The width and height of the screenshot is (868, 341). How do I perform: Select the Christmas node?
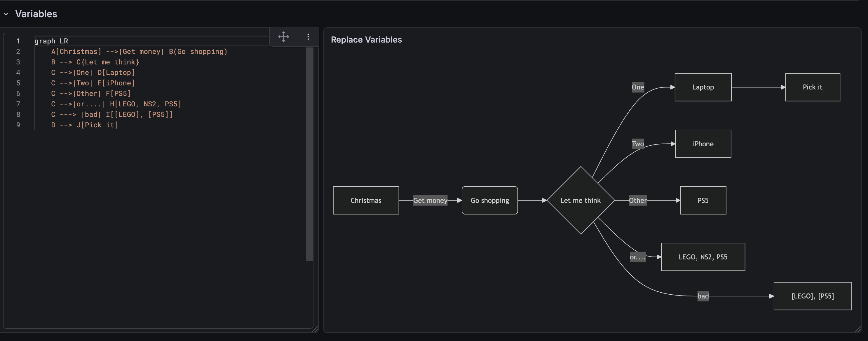click(x=366, y=200)
